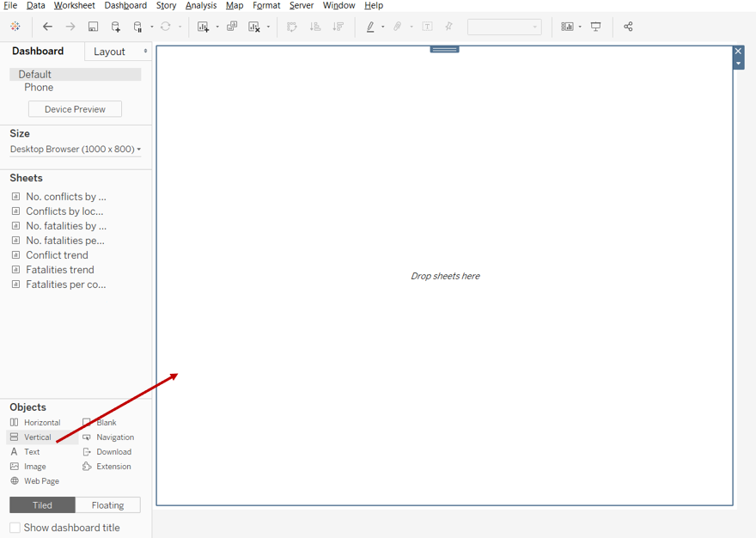Click the Device Preview button
The width and height of the screenshot is (756, 538).
[75, 109]
